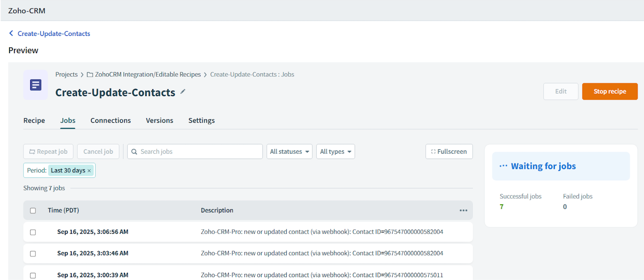Open the All types dropdown
Screen dimensions: 644x280
335,152
